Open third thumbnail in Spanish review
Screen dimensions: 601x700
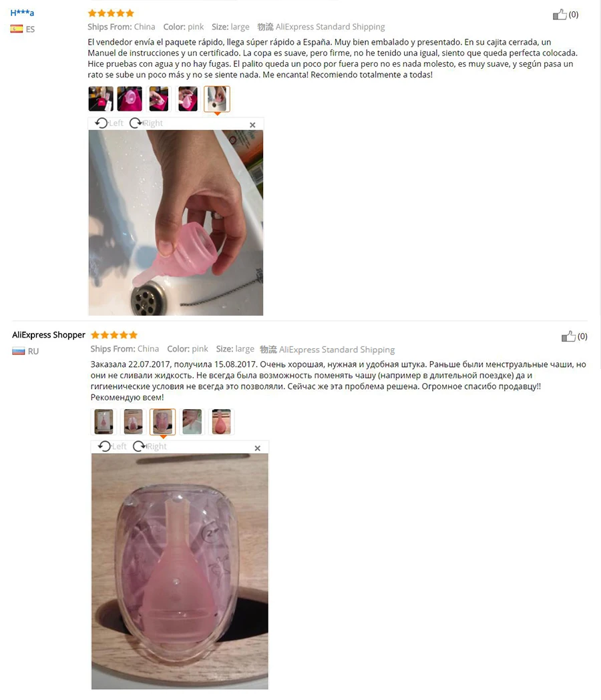tap(159, 99)
